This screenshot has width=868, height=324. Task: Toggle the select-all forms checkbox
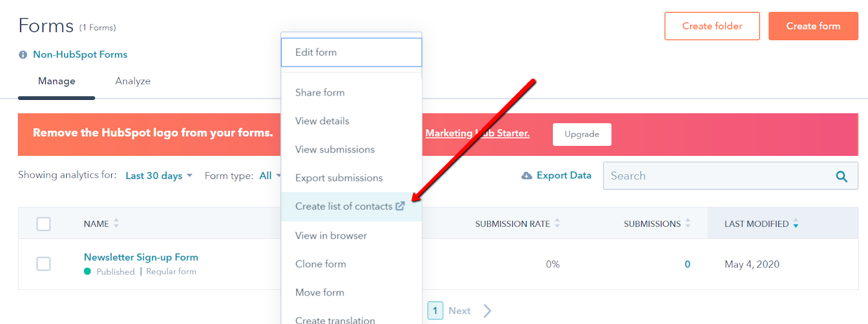tap(43, 224)
